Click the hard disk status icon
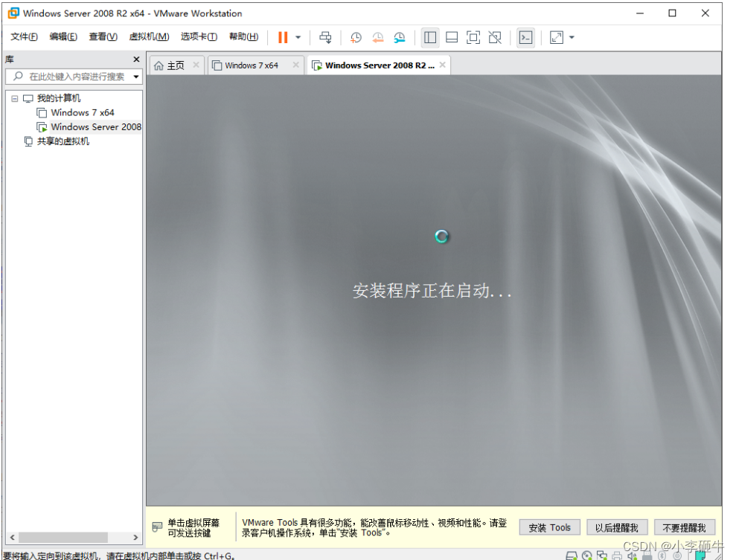 tap(572, 556)
